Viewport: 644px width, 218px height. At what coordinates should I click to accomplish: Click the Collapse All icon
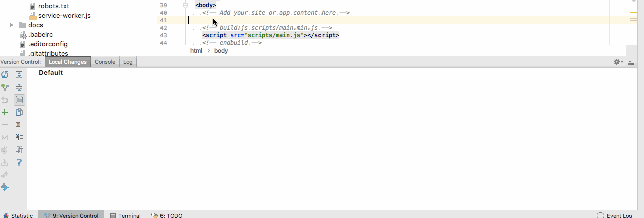[x=19, y=87]
